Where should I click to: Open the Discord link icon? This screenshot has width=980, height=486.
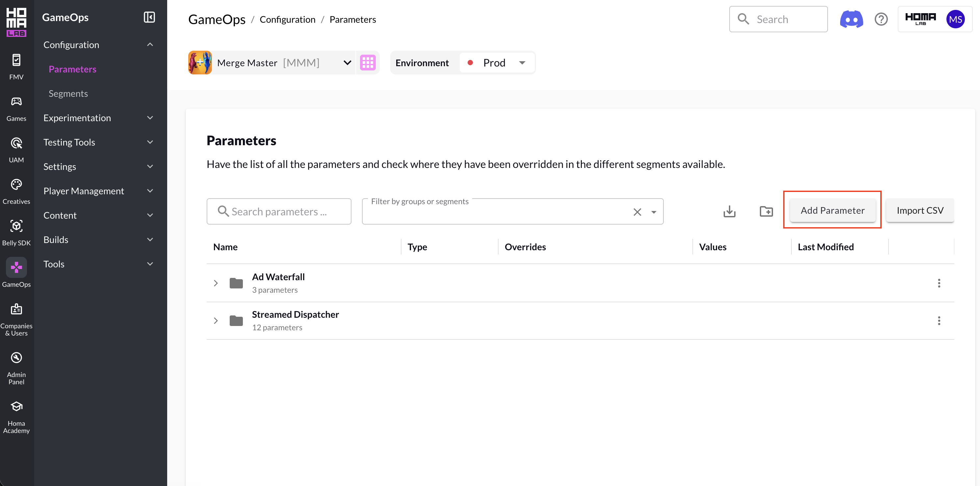pyautogui.click(x=851, y=19)
